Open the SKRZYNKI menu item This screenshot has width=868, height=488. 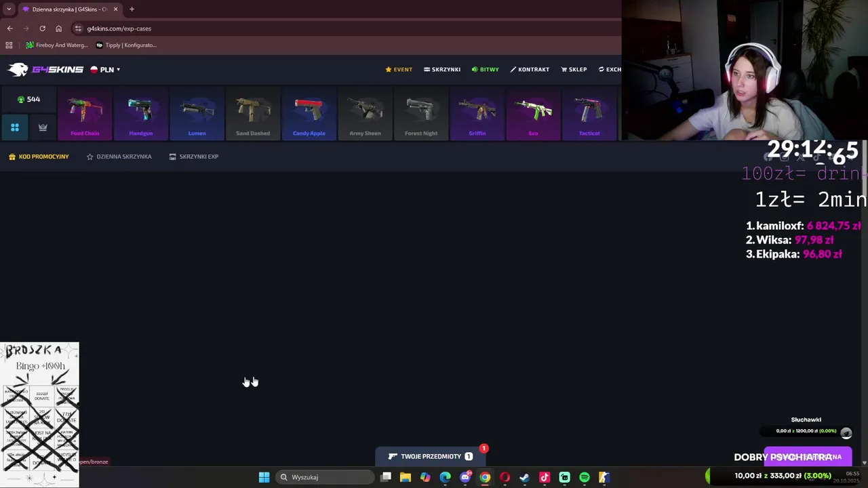click(x=442, y=69)
